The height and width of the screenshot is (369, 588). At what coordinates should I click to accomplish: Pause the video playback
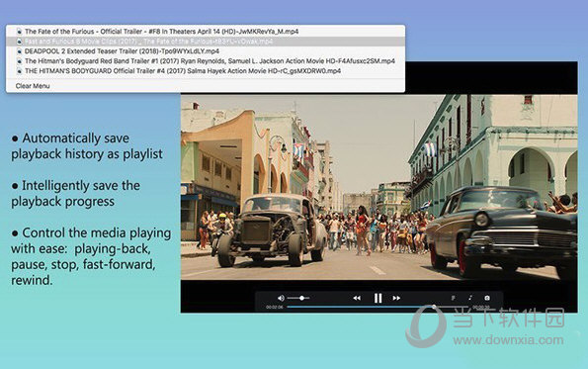coord(378,298)
